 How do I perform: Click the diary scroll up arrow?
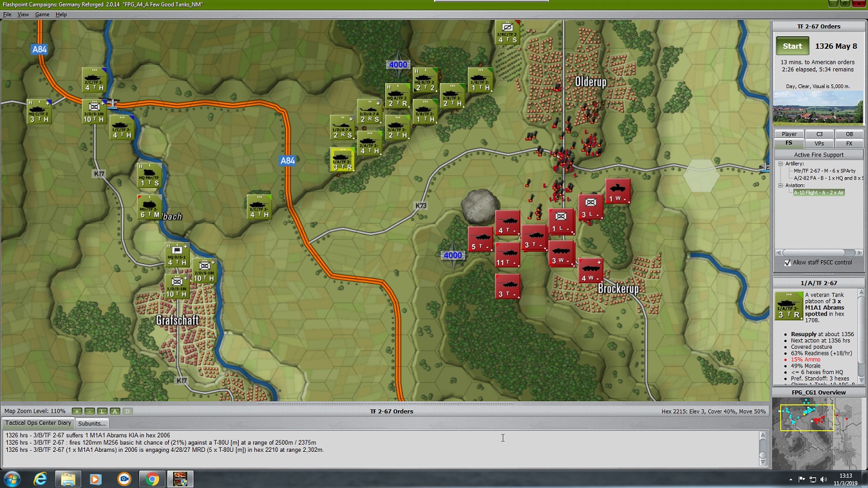click(763, 435)
